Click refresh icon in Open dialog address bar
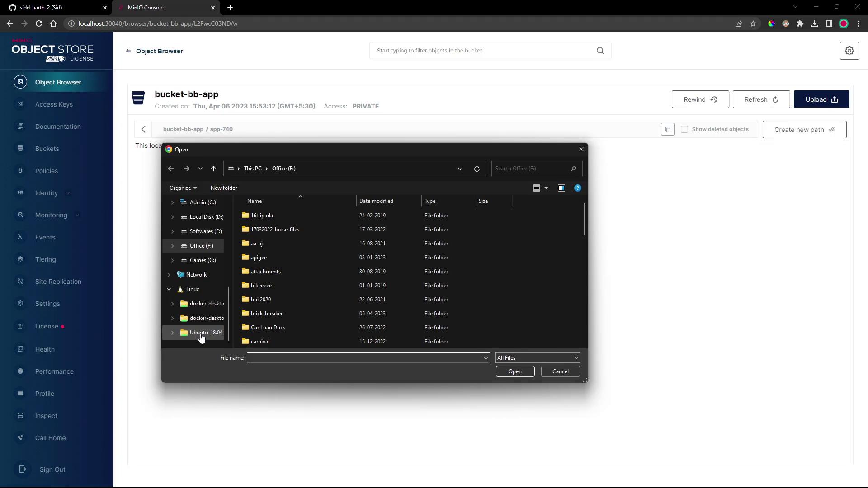The height and width of the screenshot is (488, 868). (x=476, y=169)
